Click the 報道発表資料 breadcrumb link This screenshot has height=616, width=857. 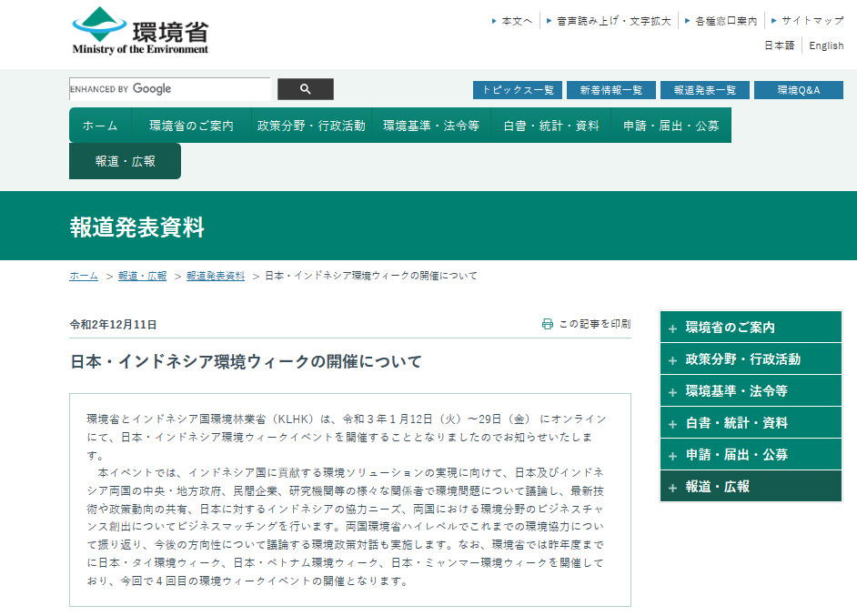click(x=216, y=276)
